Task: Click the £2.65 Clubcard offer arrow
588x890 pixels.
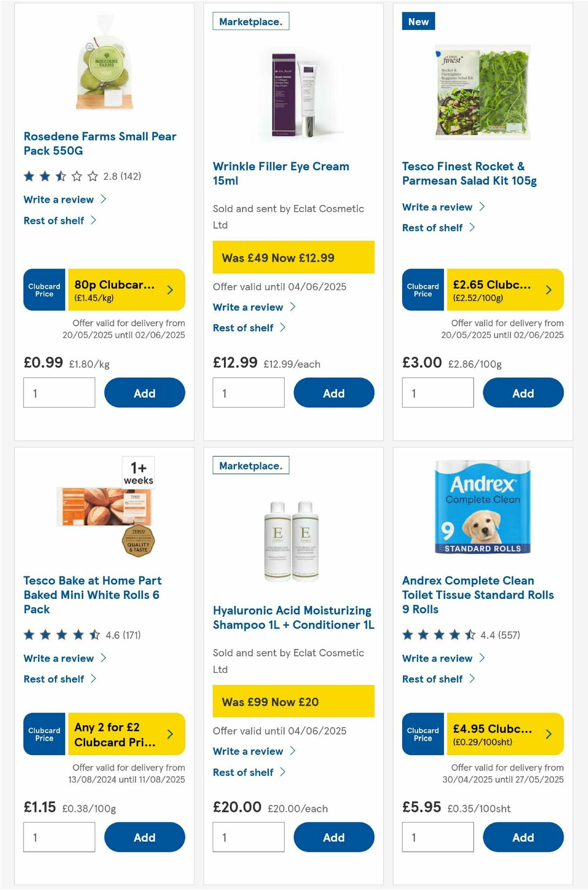Action: point(548,290)
